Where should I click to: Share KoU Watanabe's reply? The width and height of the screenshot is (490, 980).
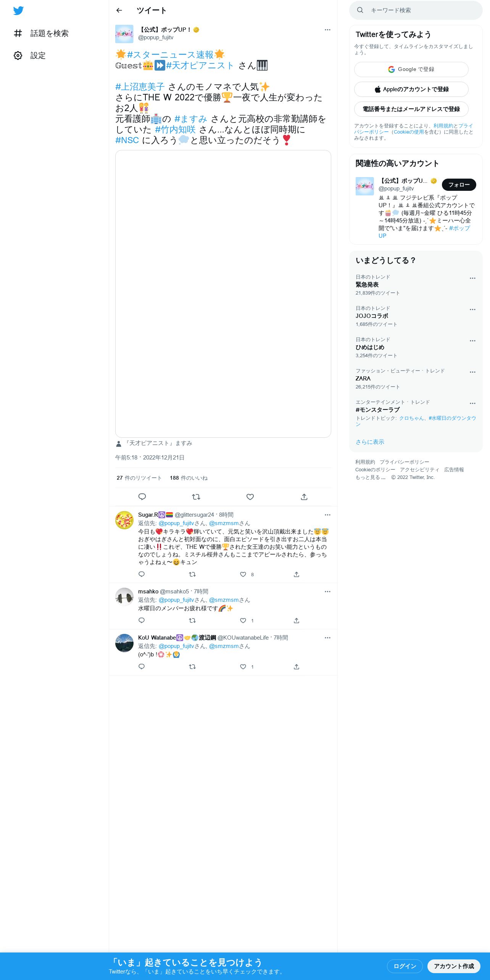(x=297, y=667)
